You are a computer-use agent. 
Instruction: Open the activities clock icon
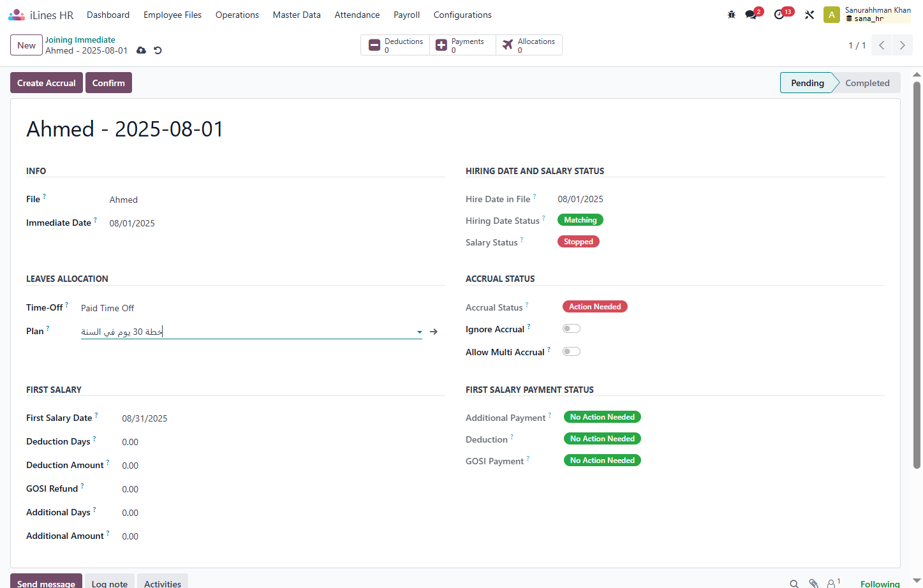pos(779,15)
